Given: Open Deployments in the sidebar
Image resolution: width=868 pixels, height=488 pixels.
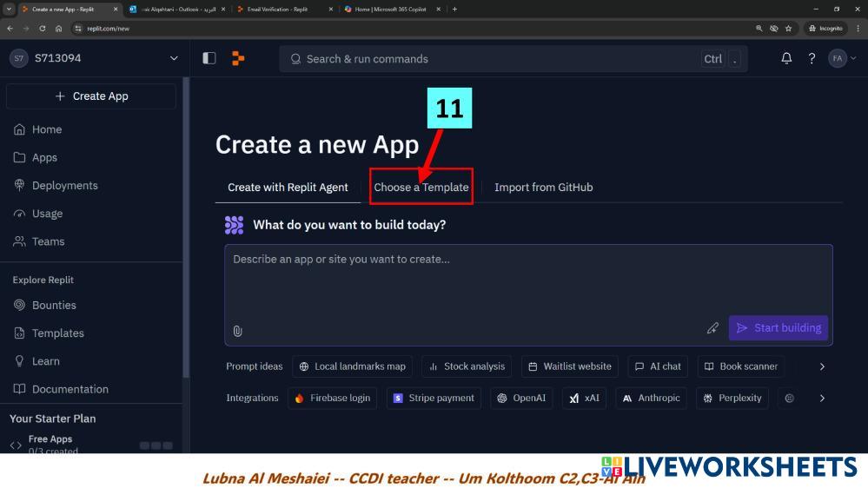Looking at the screenshot, I should tap(64, 185).
